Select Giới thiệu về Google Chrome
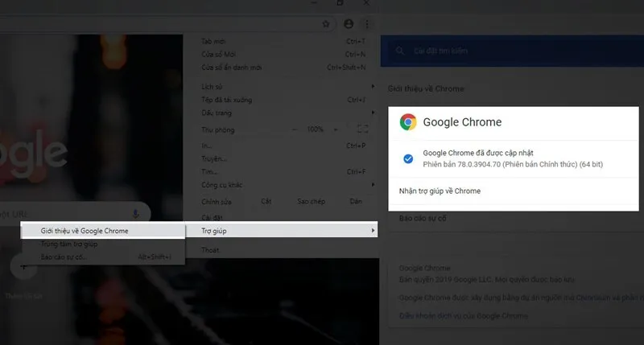 103,231
